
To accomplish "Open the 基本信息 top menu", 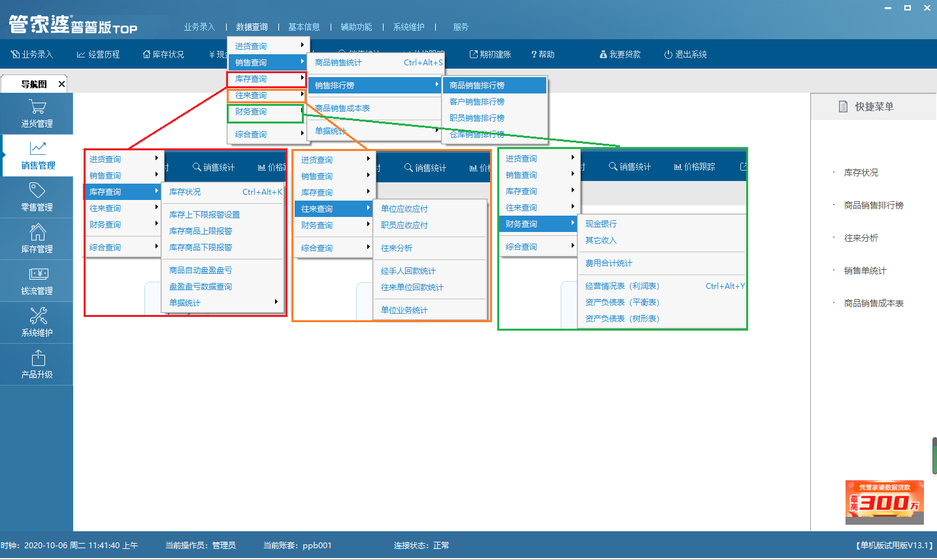I will (x=304, y=27).
